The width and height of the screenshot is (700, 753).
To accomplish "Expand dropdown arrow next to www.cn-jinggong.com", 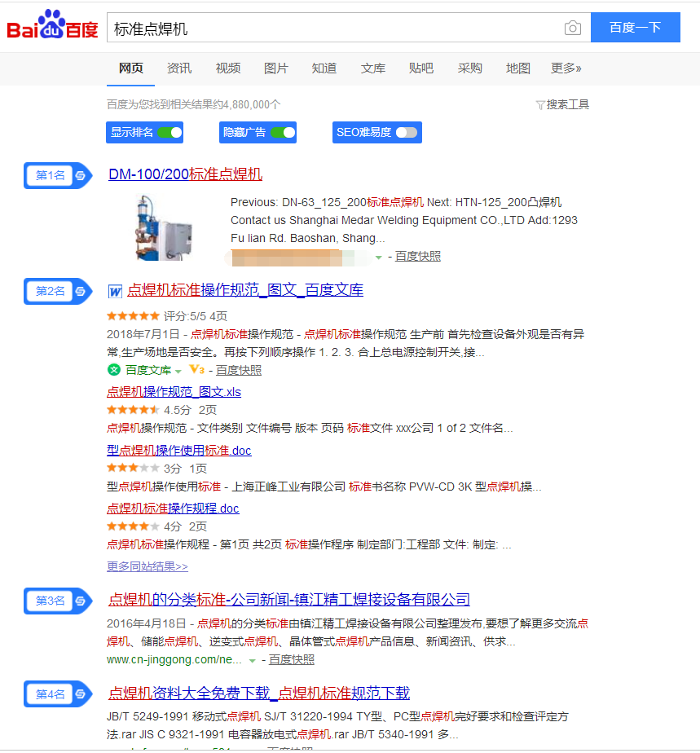I will pyautogui.click(x=252, y=661).
